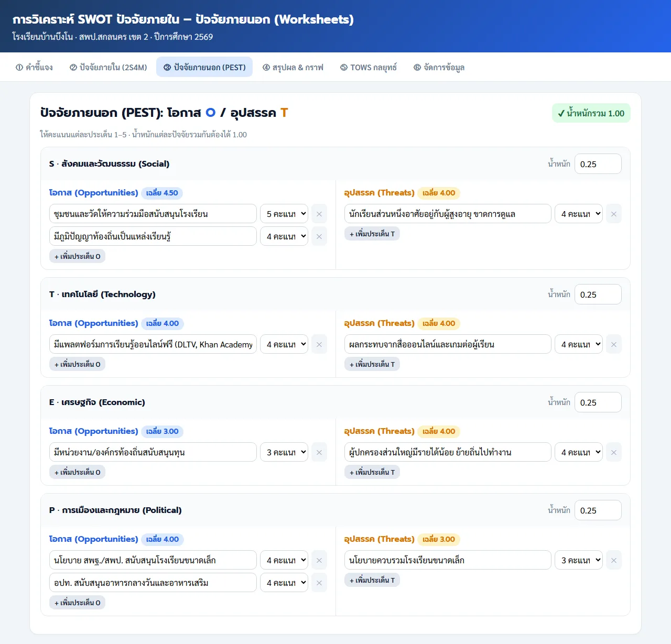The image size is (671, 644).
Task: Open score dropdown for แพลตฟอร์มการเรียนรู้ออนไลน์ row
Action: pyautogui.click(x=284, y=344)
